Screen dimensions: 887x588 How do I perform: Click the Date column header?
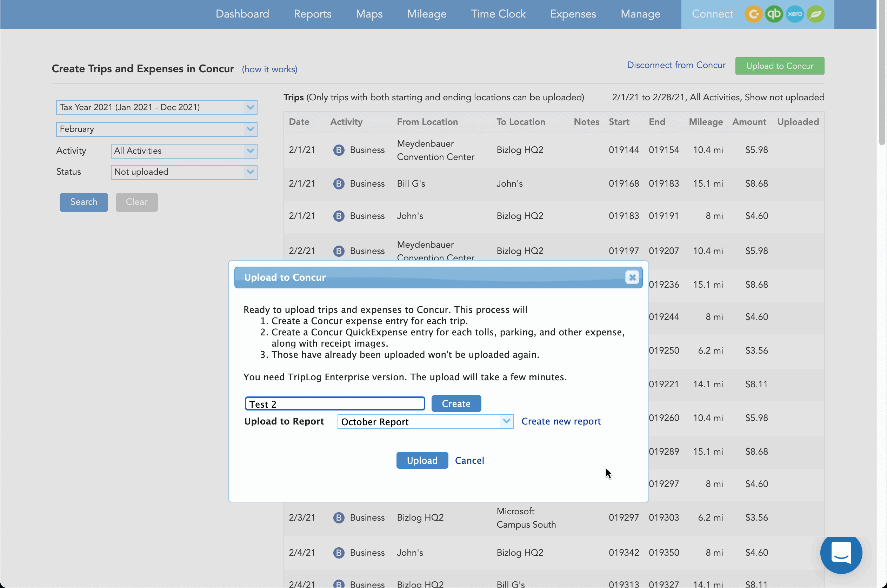(299, 122)
